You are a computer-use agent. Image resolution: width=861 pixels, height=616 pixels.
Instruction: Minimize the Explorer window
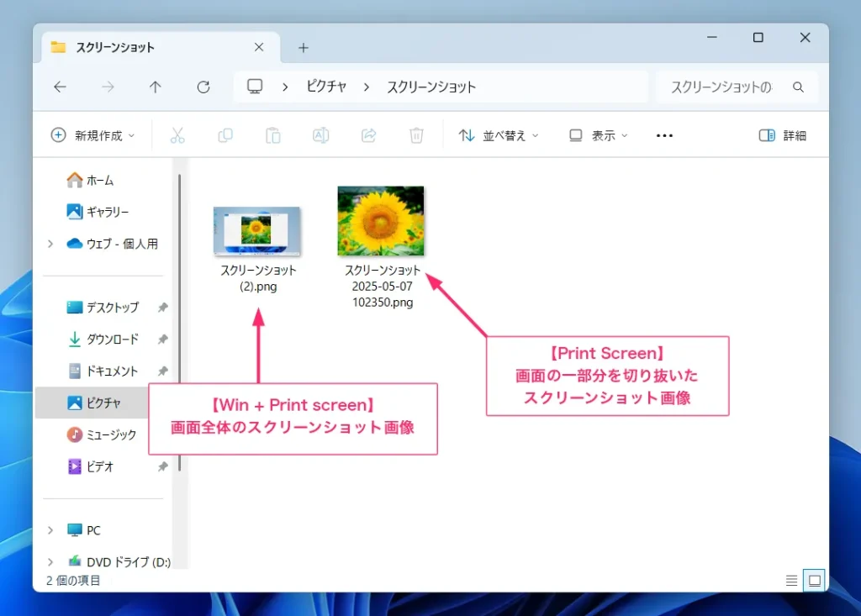pos(711,37)
